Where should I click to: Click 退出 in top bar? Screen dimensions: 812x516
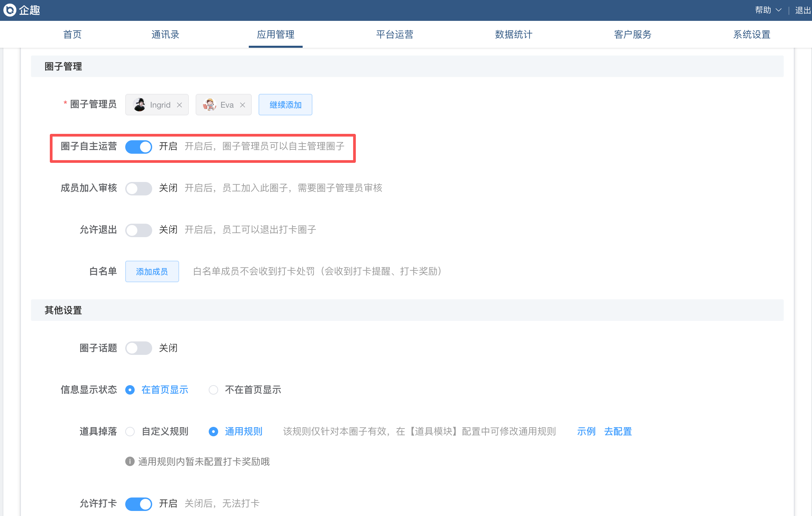click(803, 10)
